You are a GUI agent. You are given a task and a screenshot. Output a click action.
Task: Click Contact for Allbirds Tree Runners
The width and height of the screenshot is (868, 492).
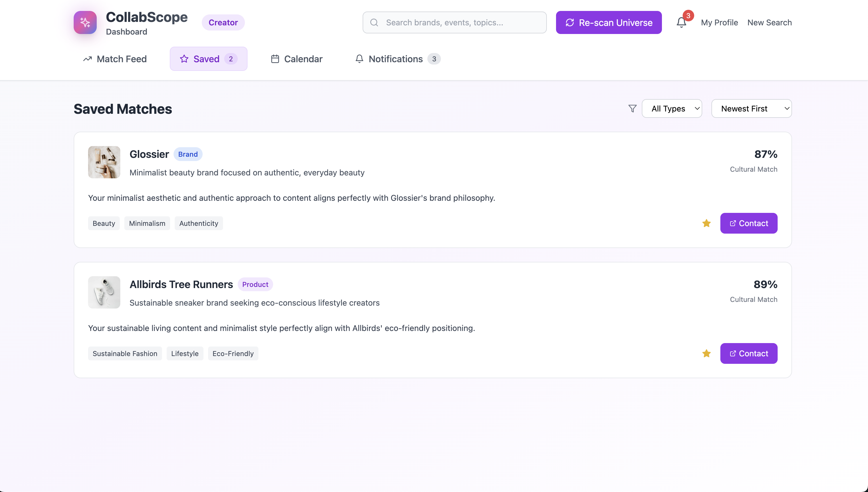[749, 353]
